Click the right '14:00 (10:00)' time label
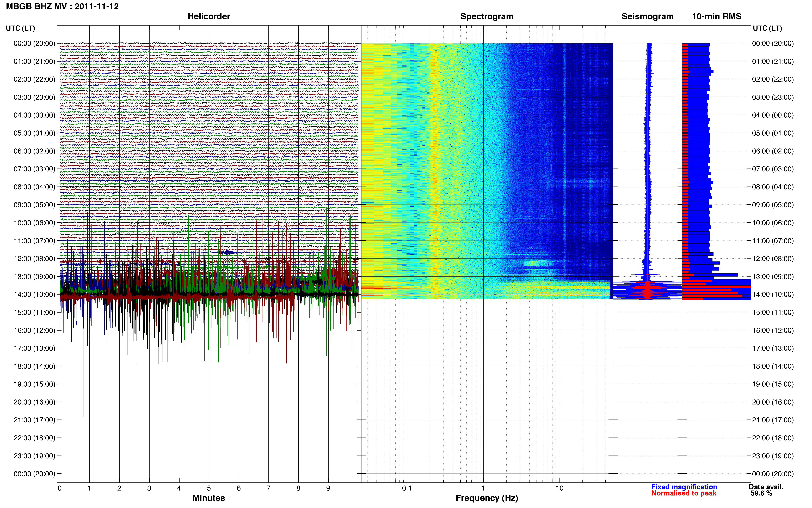The width and height of the screenshot is (812, 508). [x=773, y=294]
